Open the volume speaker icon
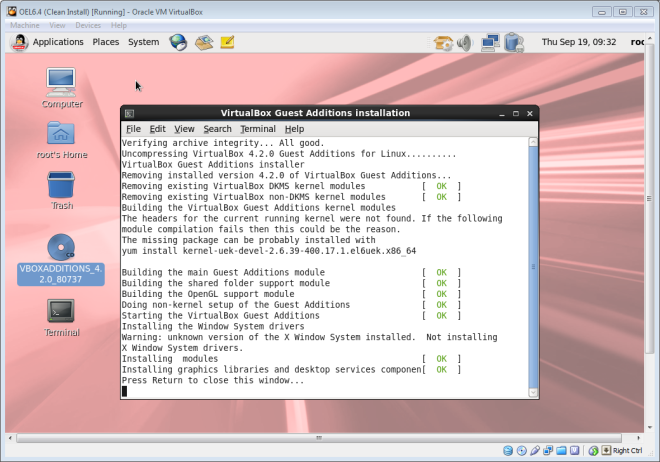 click(465, 42)
